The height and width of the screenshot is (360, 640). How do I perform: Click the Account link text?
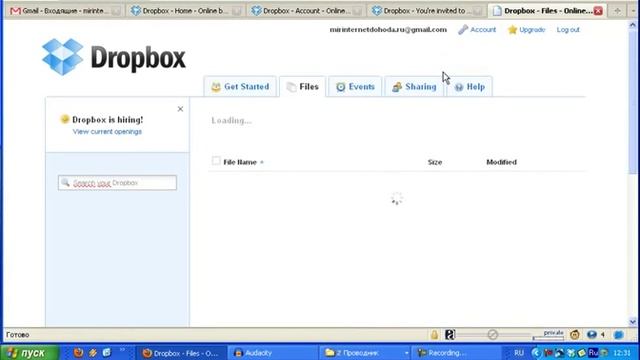click(x=483, y=29)
